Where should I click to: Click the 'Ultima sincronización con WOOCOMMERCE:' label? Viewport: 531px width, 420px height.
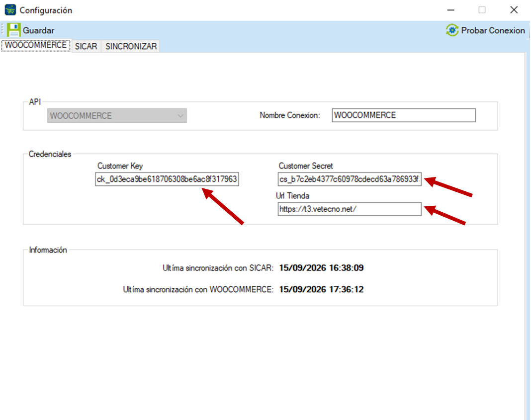198,290
